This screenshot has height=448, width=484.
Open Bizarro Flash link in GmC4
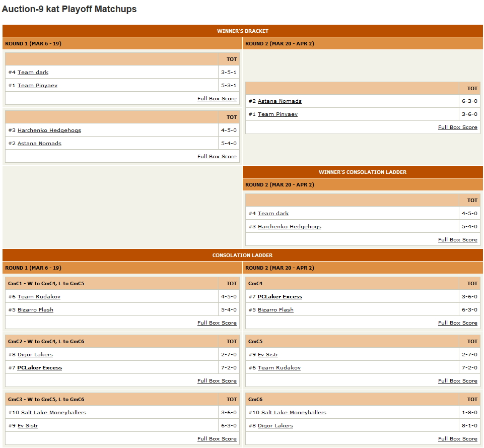coord(275,310)
